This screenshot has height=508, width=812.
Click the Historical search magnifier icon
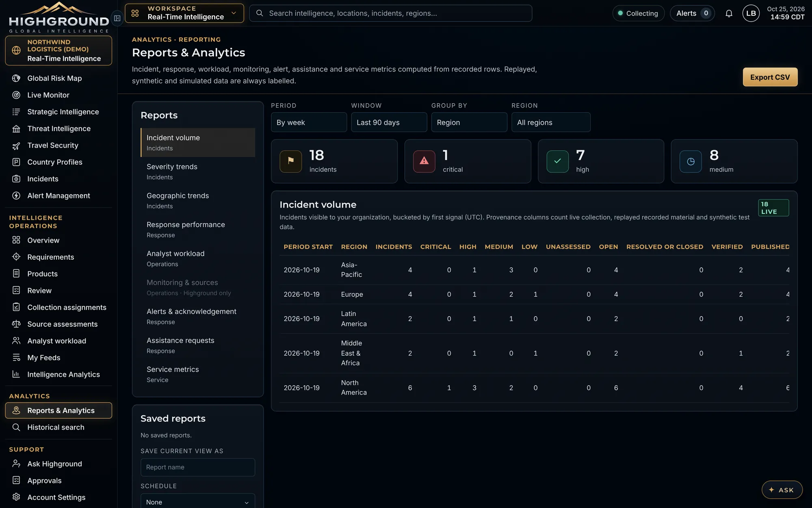coord(16,427)
